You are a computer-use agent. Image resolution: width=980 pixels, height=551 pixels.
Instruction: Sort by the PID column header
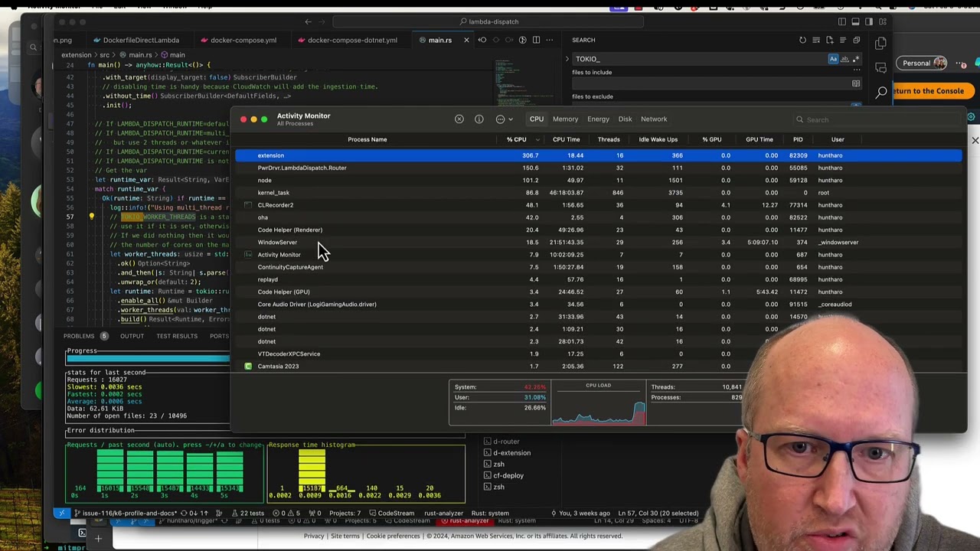[x=798, y=139]
